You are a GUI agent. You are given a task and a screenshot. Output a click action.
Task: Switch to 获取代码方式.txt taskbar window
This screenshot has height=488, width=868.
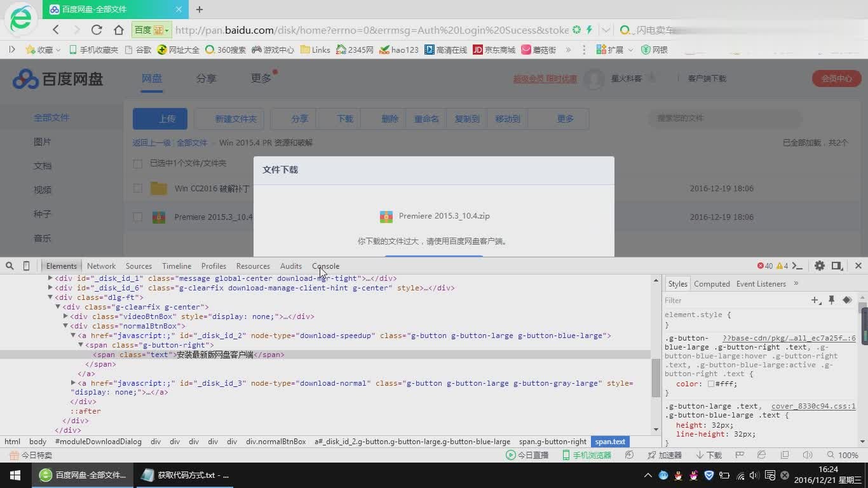pos(185,475)
